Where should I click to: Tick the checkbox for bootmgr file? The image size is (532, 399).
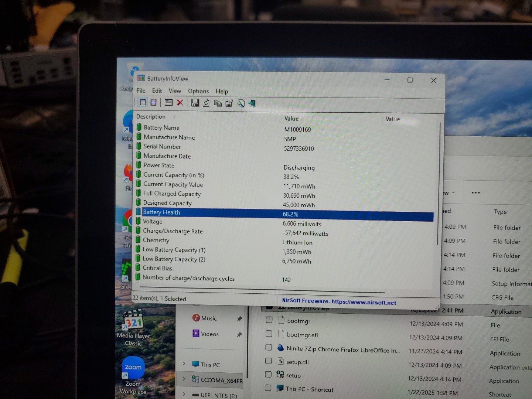point(269,320)
